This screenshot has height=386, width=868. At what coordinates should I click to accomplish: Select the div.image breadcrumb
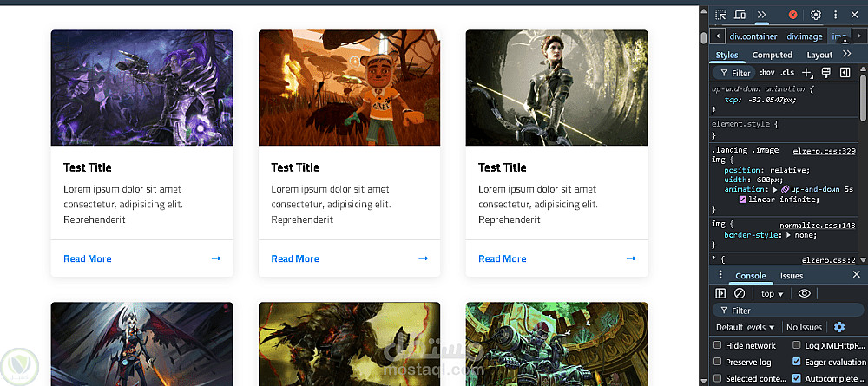click(805, 36)
